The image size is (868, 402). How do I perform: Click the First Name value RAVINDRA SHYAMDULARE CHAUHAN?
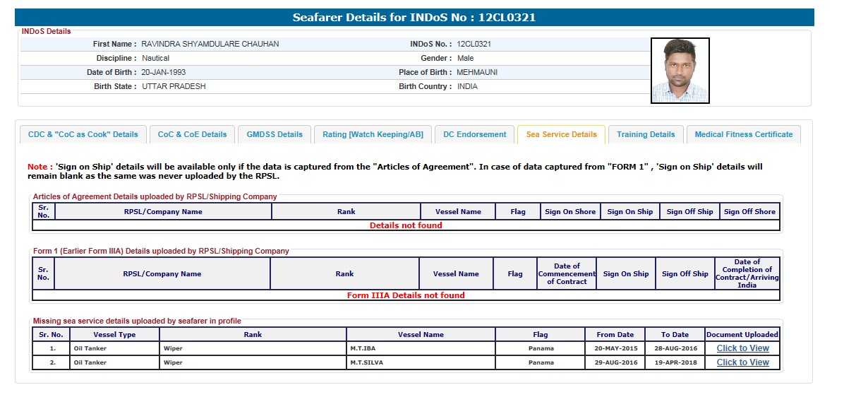coord(210,44)
